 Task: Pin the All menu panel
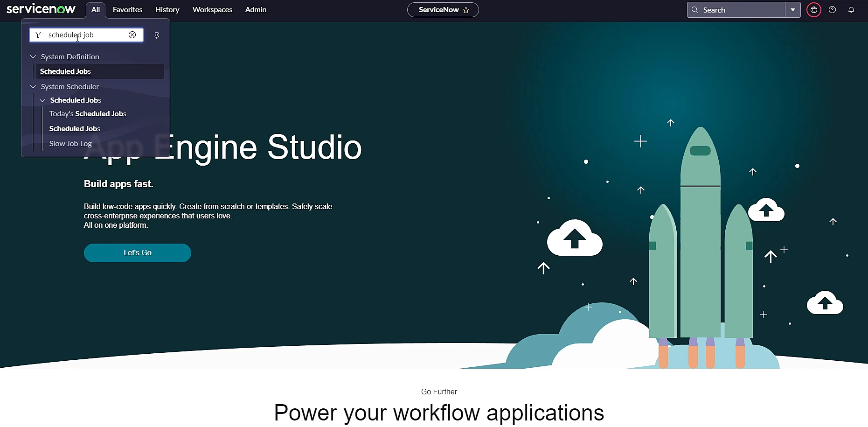[x=157, y=35]
